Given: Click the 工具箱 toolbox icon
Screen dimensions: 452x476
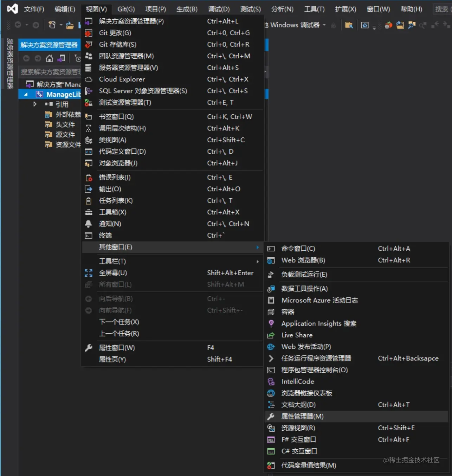Looking at the screenshot, I should coord(89,212).
